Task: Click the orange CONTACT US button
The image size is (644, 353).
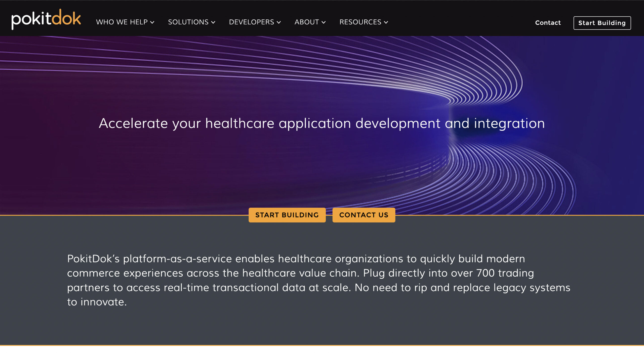Action: (364, 215)
